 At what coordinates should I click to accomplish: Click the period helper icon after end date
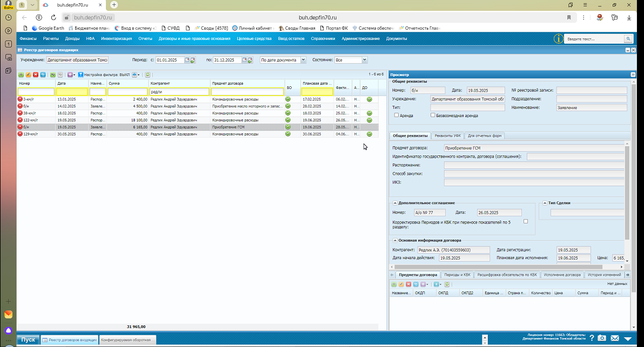(250, 60)
